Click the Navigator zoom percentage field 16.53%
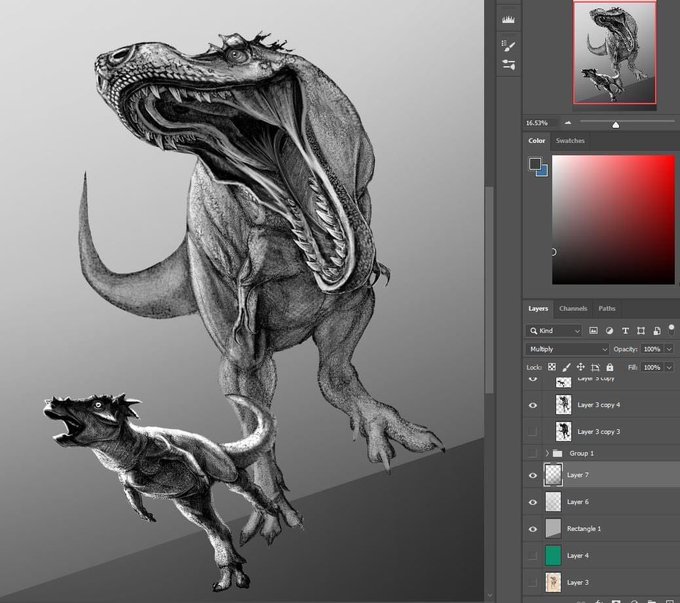The image size is (680, 603). pos(537,123)
